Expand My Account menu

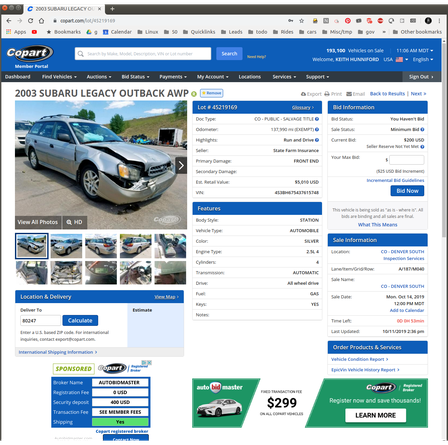213,77
